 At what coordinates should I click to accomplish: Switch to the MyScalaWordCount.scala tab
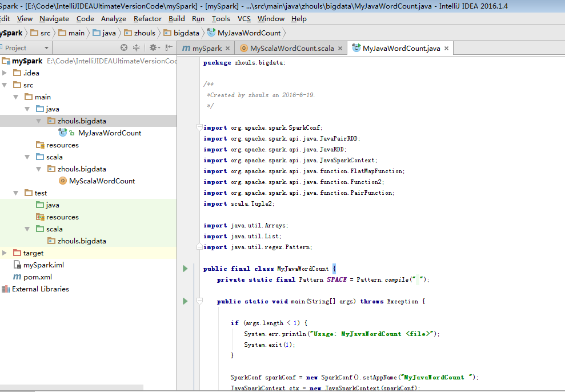[x=292, y=48]
